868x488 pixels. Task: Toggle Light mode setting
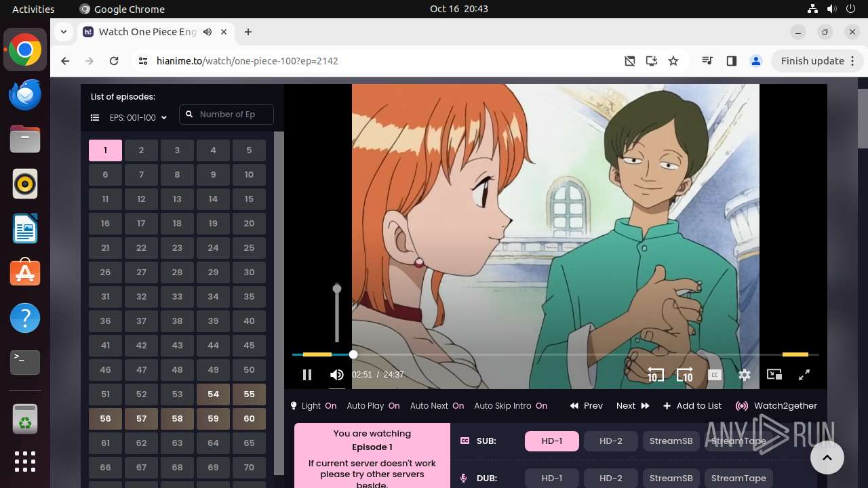(313, 406)
